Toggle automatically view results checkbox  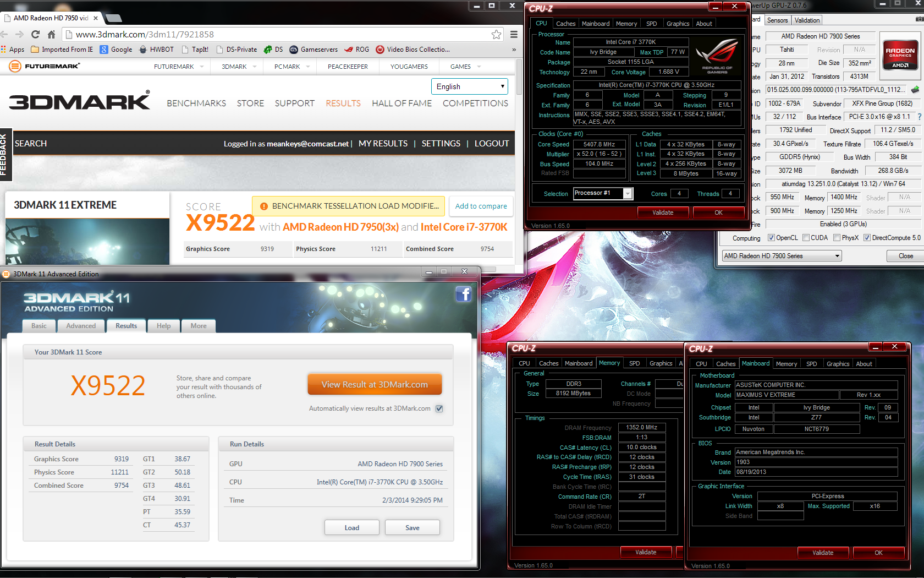pos(439,408)
